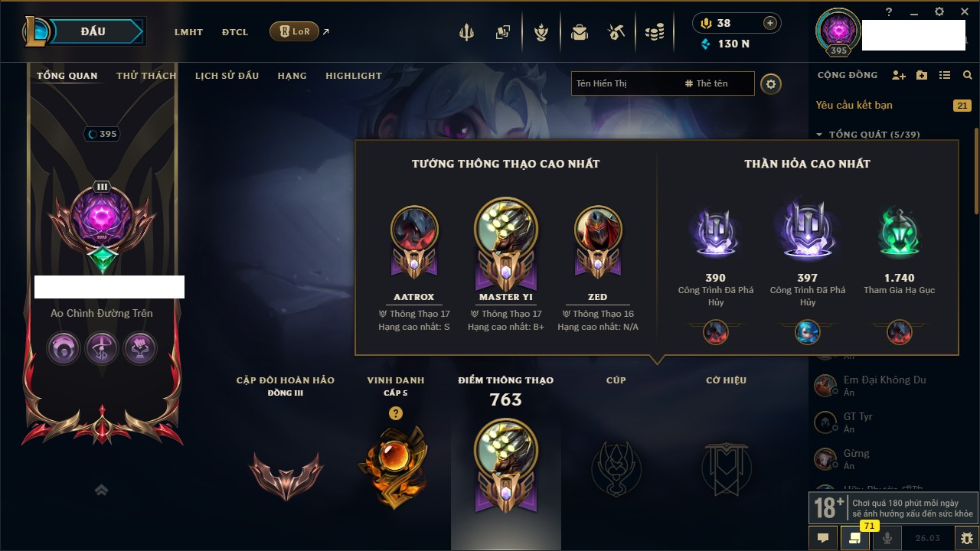Click the add friend icon
Screen dimensions: 980x551
[x=899, y=75]
